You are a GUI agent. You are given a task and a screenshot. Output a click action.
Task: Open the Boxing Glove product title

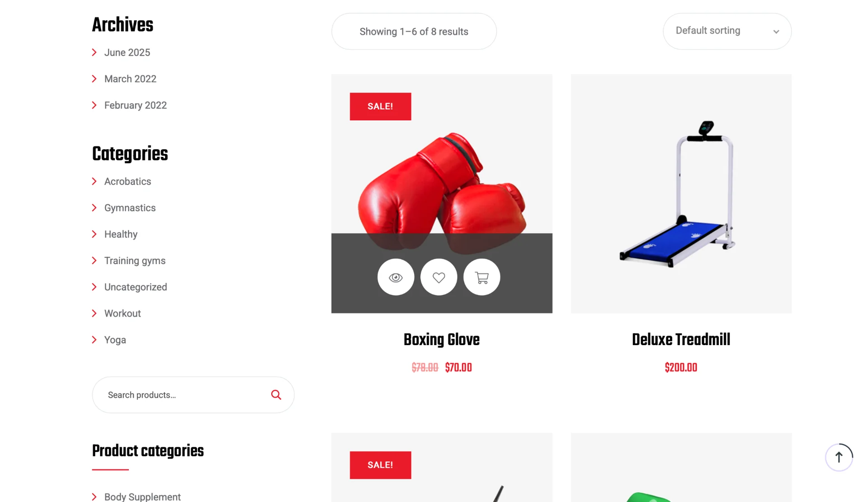click(x=441, y=340)
